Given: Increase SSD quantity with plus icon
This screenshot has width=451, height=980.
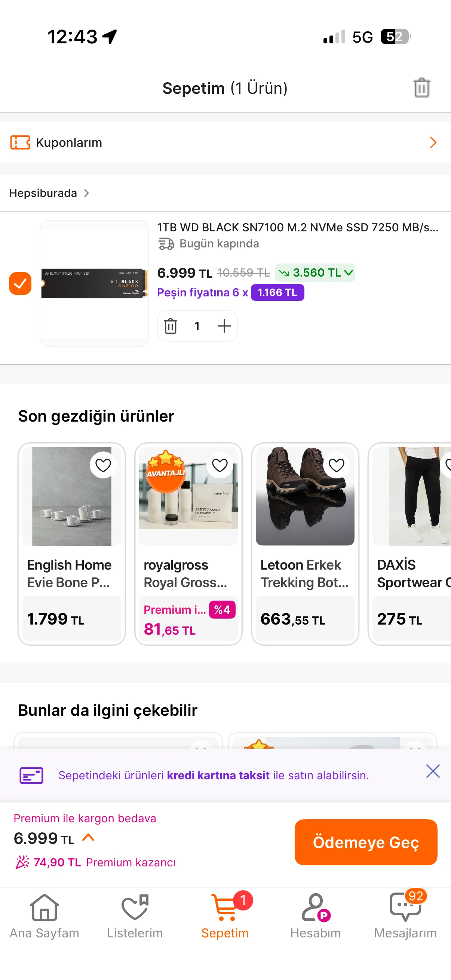Looking at the screenshot, I should [224, 326].
